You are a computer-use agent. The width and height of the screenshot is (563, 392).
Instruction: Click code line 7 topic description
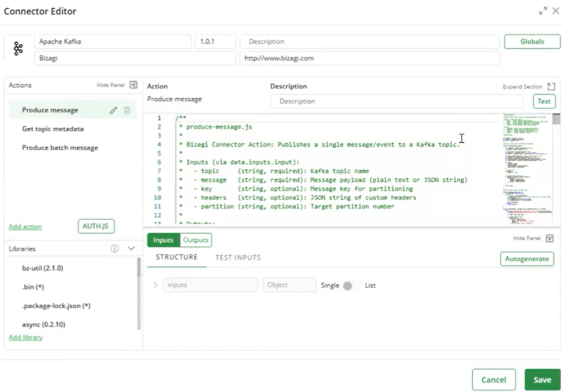[x=274, y=171]
